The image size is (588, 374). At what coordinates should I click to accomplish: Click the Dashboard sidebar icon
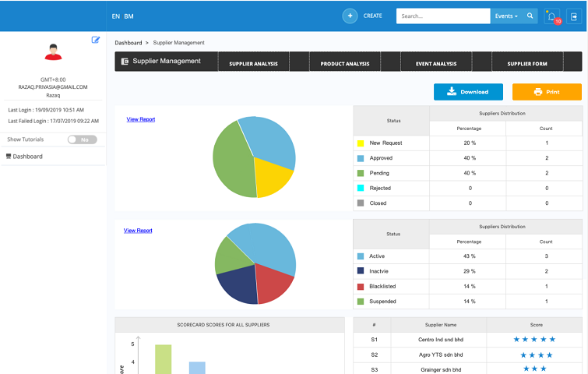point(9,157)
